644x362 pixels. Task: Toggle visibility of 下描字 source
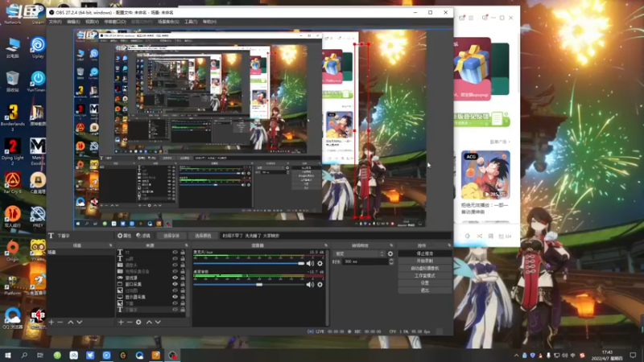pyautogui.click(x=175, y=310)
